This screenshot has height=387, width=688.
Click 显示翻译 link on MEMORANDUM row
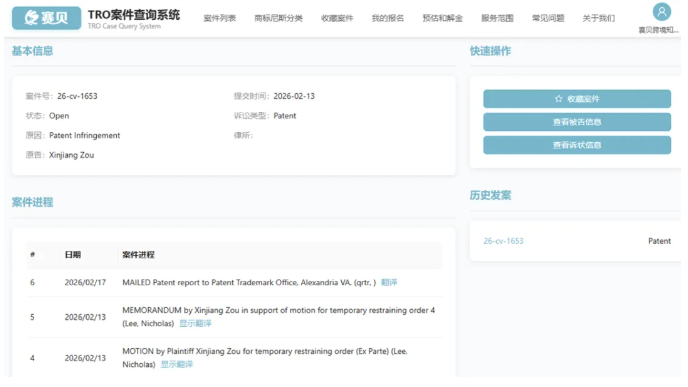click(x=195, y=323)
